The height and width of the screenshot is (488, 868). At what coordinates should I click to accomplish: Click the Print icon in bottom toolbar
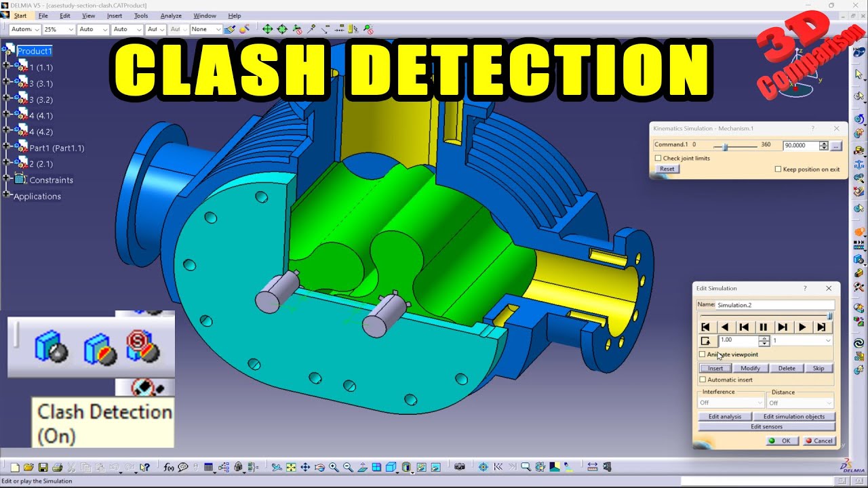point(57,467)
